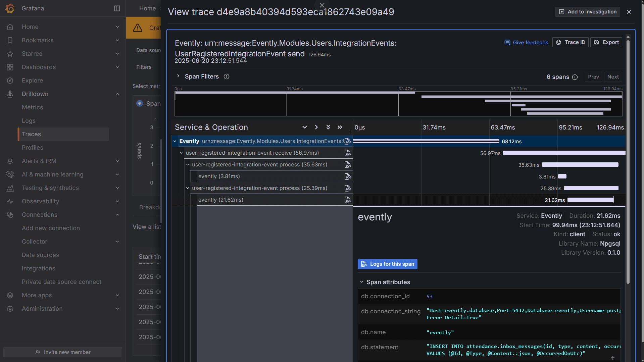The image size is (644, 362).
Task: Click the info icon beside the 6 spans count
Action: (575, 77)
